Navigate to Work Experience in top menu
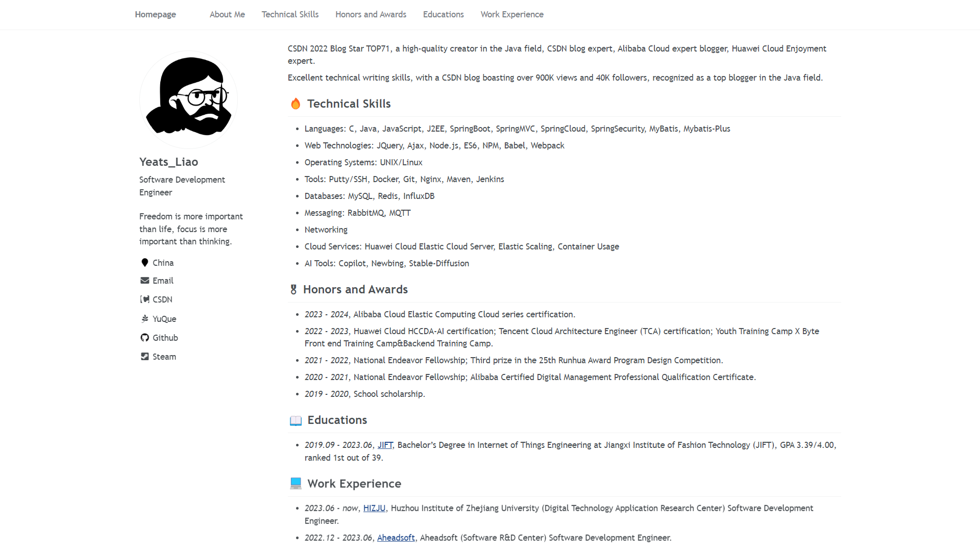The width and height of the screenshot is (980, 553). (512, 14)
